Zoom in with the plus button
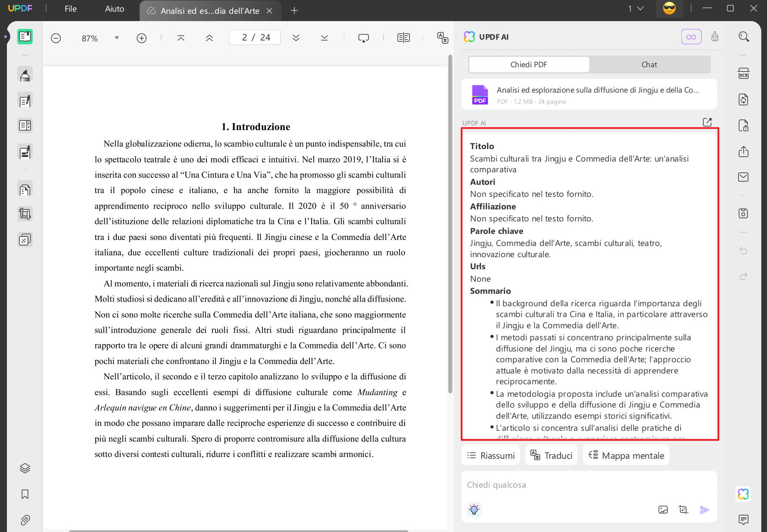The image size is (767, 532). 141,38
